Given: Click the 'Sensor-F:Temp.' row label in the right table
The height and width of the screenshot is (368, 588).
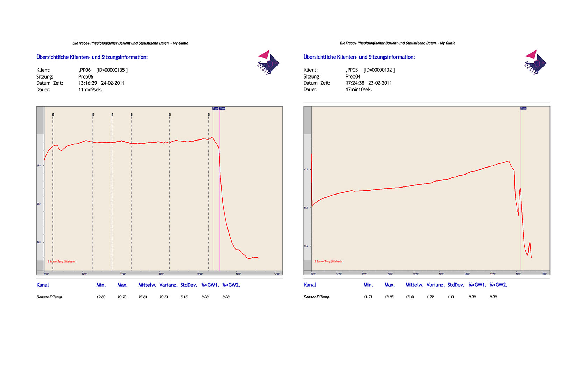Looking at the screenshot, I should 317,297.
